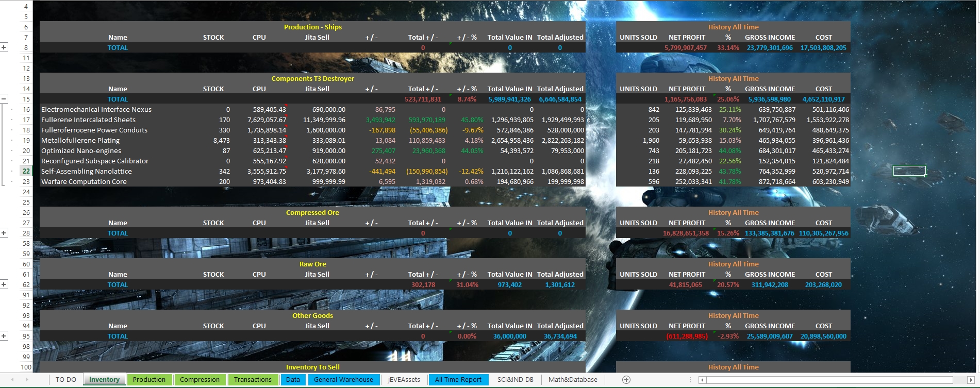Open the Data sheet tab
Image resolution: width=980 pixels, height=388 pixels.
coord(293,380)
